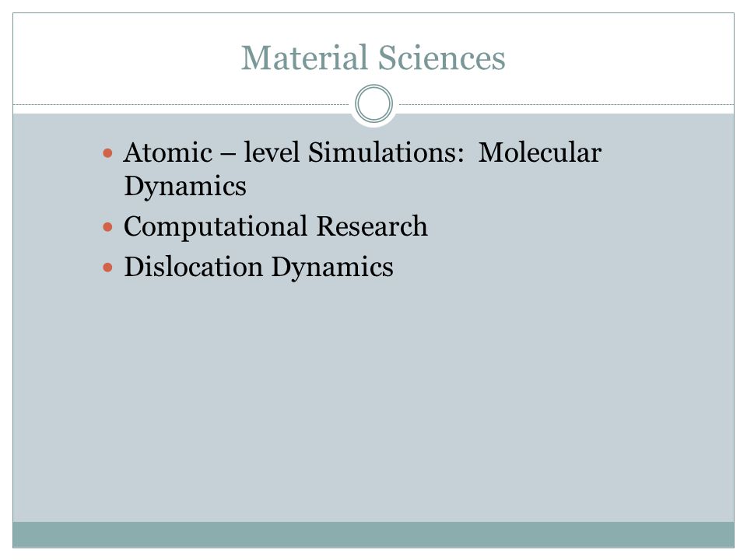Click the word Research

pyautogui.click(x=372, y=226)
